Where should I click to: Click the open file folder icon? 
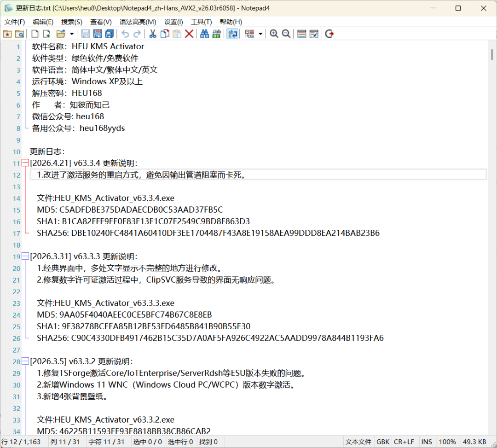click(x=61, y=34)
